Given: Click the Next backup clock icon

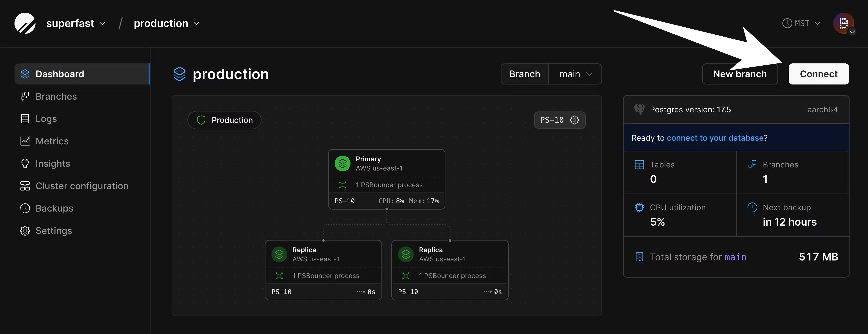Looking at the screenshot, I should tap(752, 207).
